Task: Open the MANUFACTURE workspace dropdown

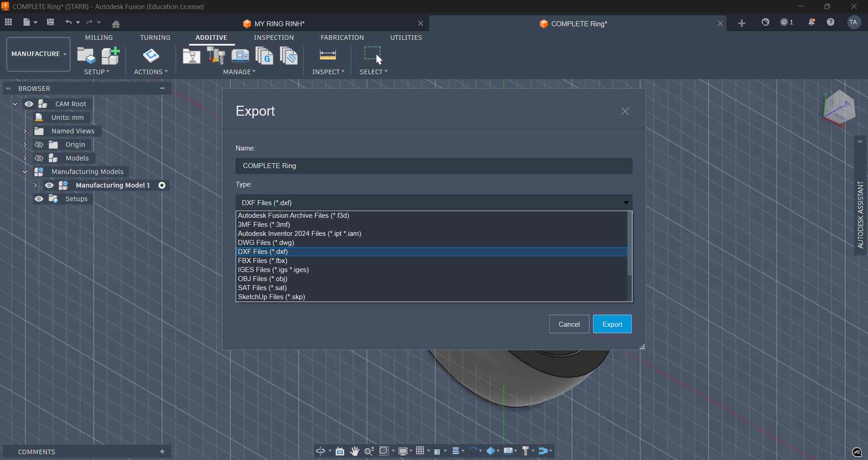Action: pyautogui.click(x=38, y=54)
